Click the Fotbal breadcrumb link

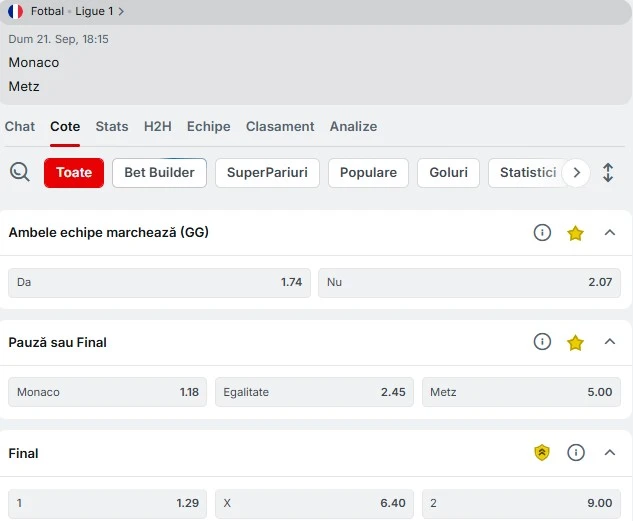coord(47,11)
